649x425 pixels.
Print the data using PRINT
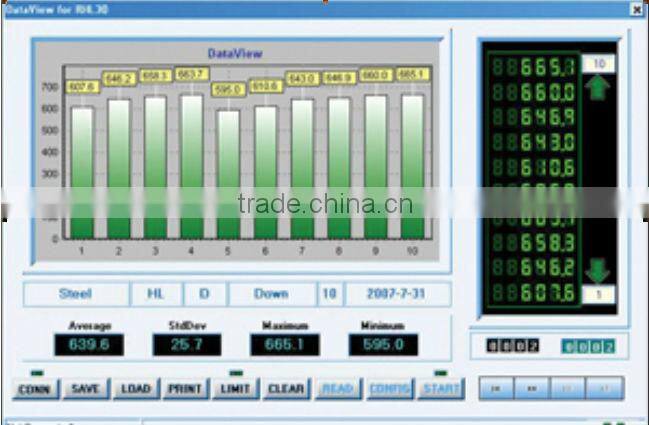(x=185, y=388)
